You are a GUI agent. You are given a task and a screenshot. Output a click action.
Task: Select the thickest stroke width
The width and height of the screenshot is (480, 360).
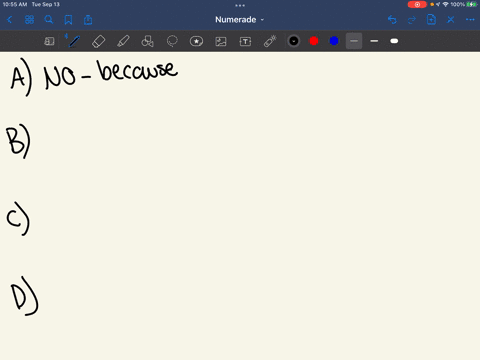(x=394, y=41)
